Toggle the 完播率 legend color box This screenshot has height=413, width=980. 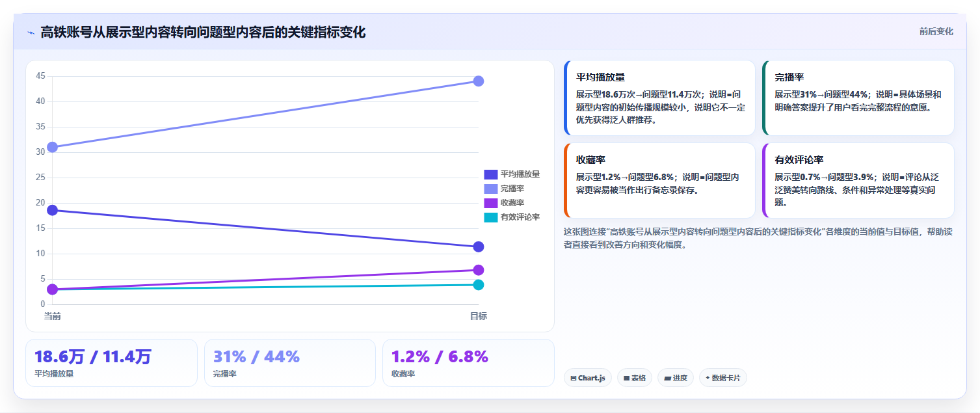[x=490, y=189]
